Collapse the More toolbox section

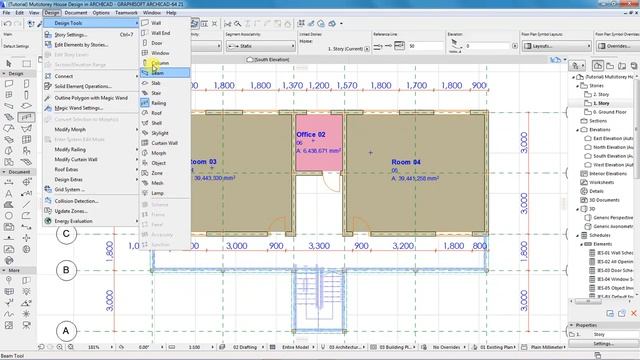click(x=4, y=270)
